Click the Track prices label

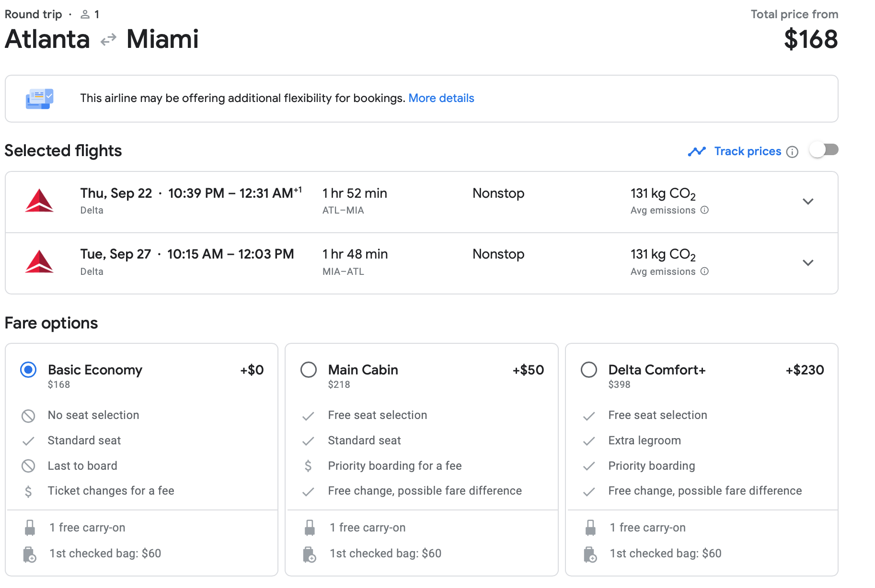[748, 151]
